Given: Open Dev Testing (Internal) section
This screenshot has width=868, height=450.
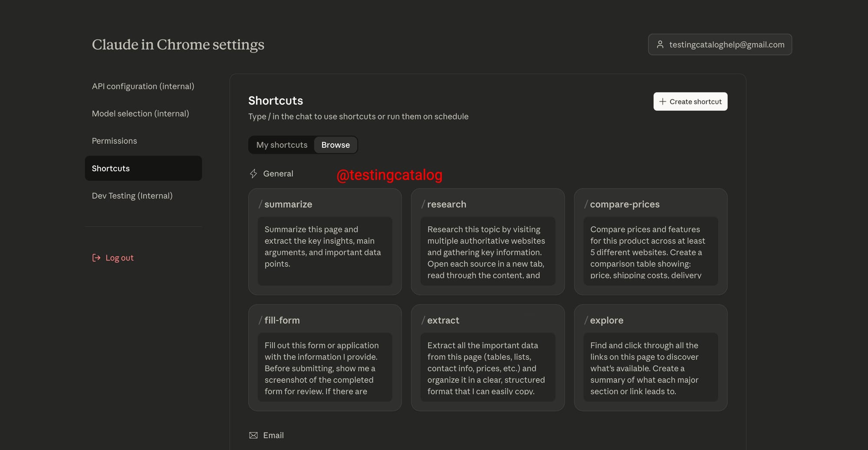Looking at the screenshot, I should tap(132, 196).
